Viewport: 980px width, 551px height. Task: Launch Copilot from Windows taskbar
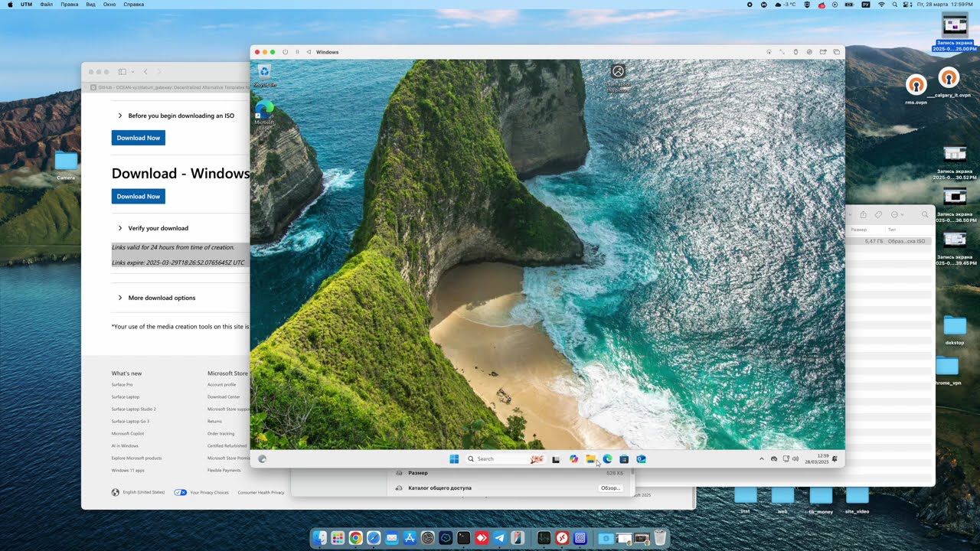pos(573,459)
